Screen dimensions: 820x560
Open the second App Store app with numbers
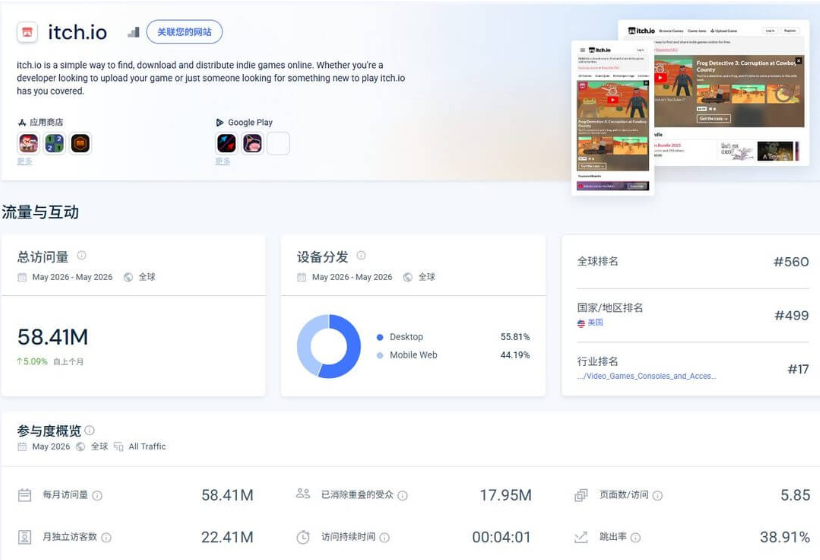pyautogui.click(x=54, y=143)
